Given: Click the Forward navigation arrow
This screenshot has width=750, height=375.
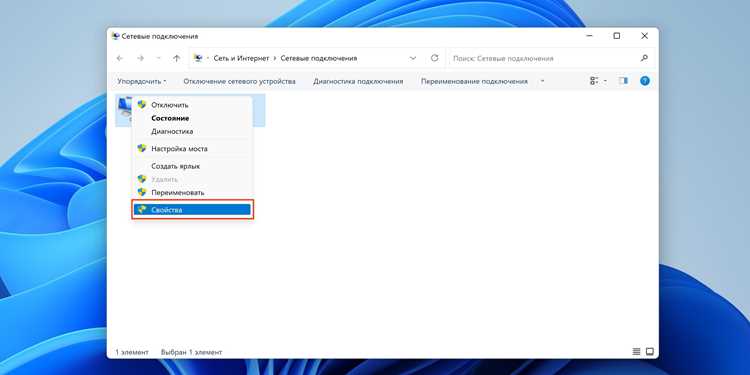Looking at the screenshot, I should click(140, 58).
